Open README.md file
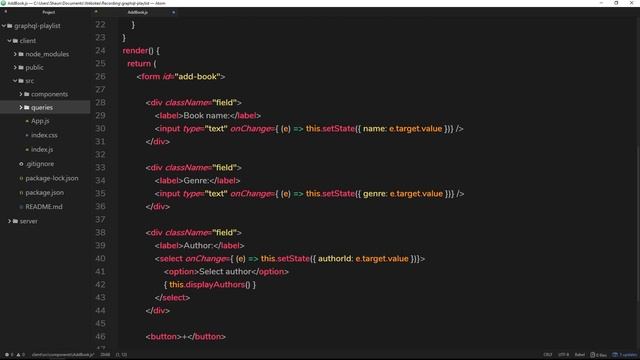The image size is (640, 360). point(44,207)
